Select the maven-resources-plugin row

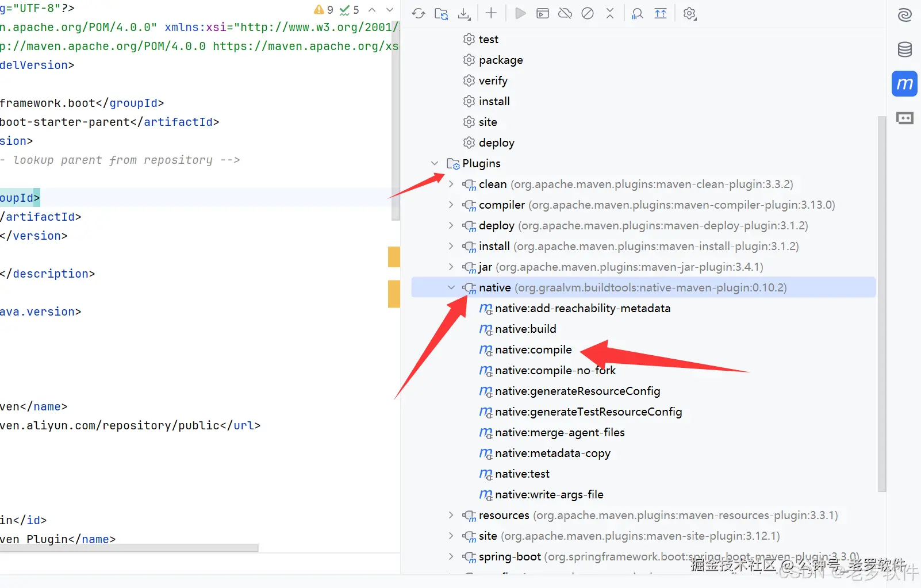coord(643,515)
